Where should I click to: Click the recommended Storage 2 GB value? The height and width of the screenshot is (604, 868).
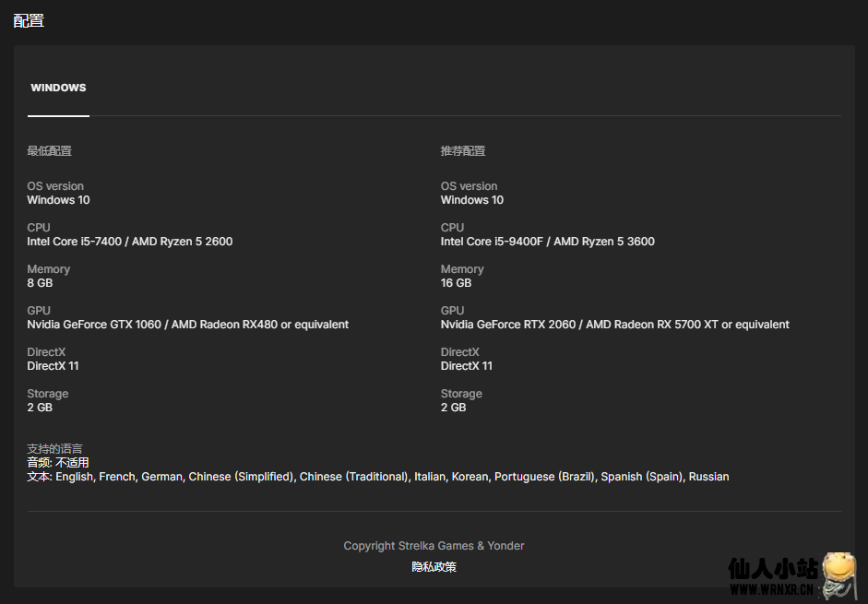click(453, 408)
